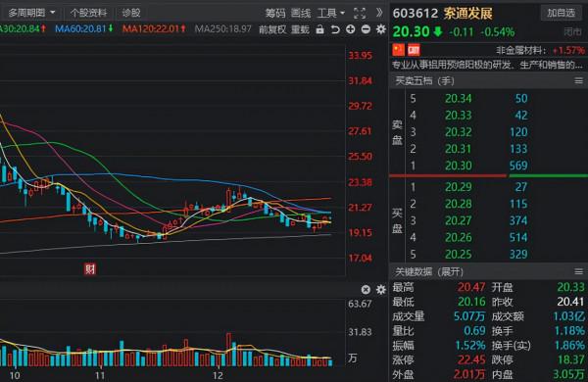Image resolution: width=588 pixels, height=382 pixels.
Task: Open the 个股资料 tab
Action: [x=88, y=13]
